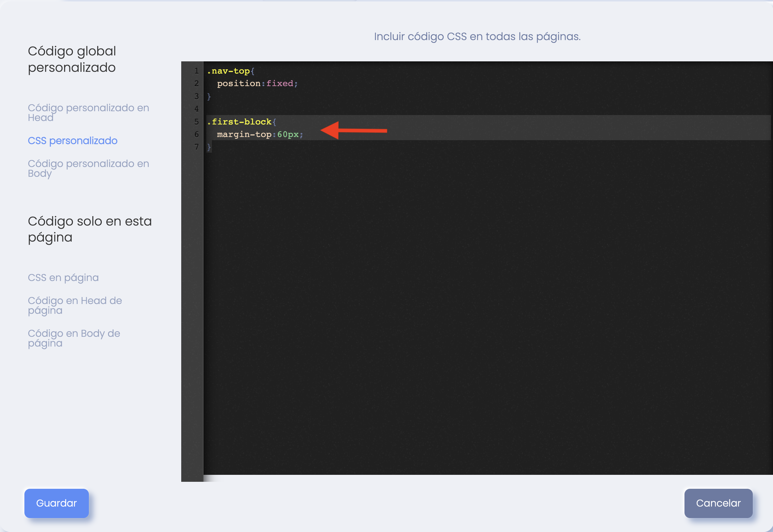Open Código personalizado en Head section
773x532 pixels.
[89, 113]
